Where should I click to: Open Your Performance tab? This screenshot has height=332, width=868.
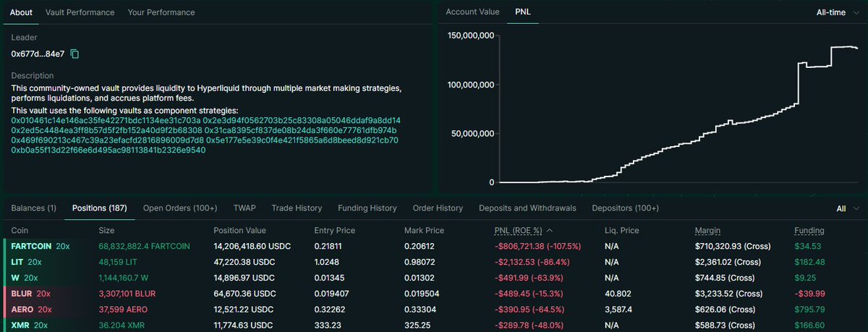coord(161,12)
